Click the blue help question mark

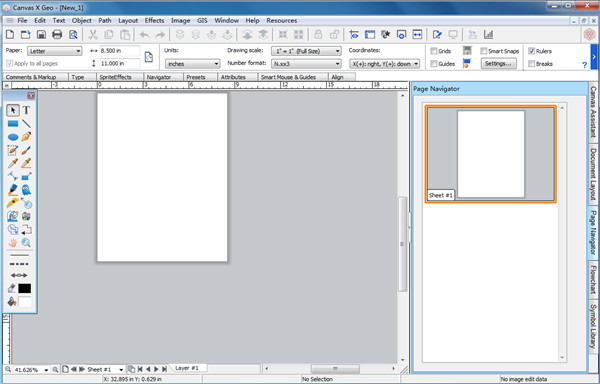tap(584, 65)
